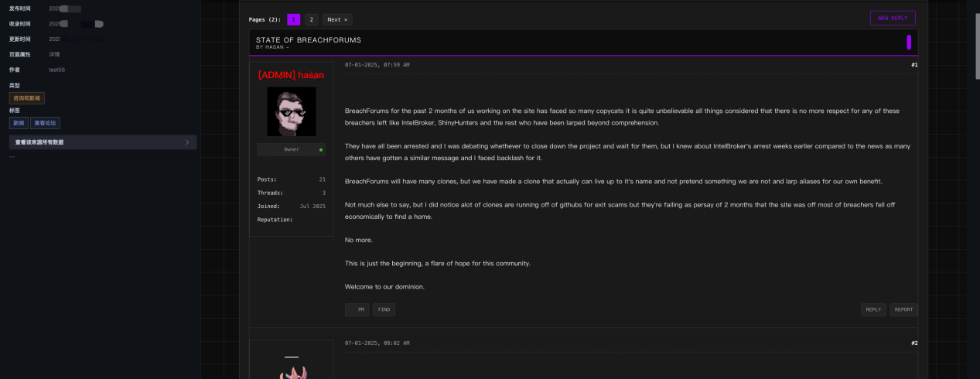Select the 发布时间 label

pyautogui.click(x=20, y=9)
